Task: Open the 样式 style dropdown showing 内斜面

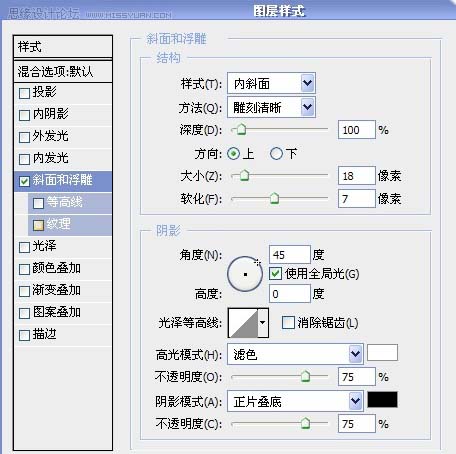Action: click(x=271, y=83)
